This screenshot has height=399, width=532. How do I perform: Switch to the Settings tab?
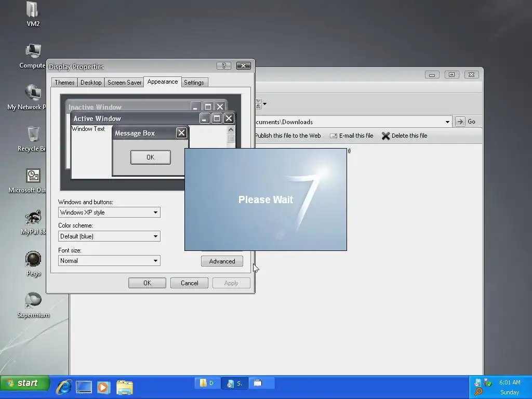(x=194, y=83)
